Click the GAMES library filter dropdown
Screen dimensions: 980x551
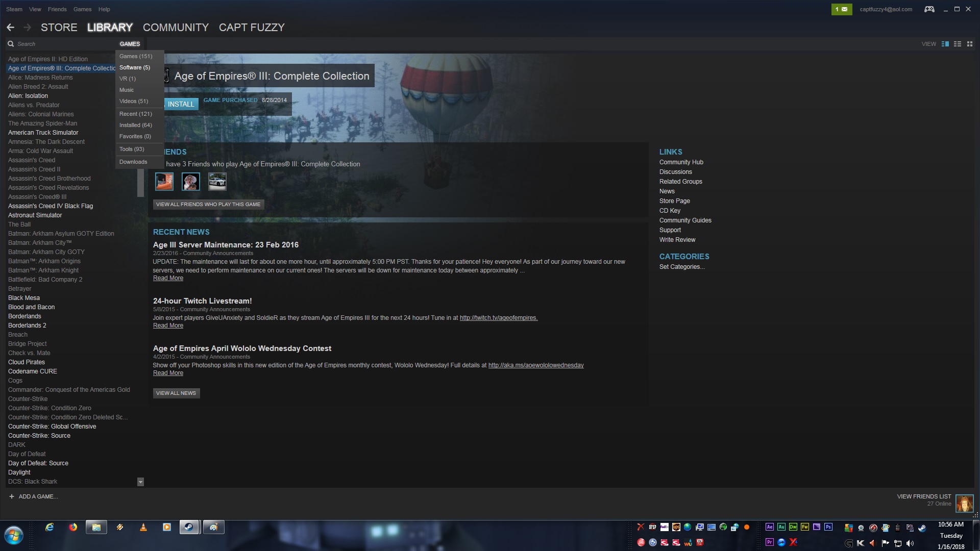[130, 44]
